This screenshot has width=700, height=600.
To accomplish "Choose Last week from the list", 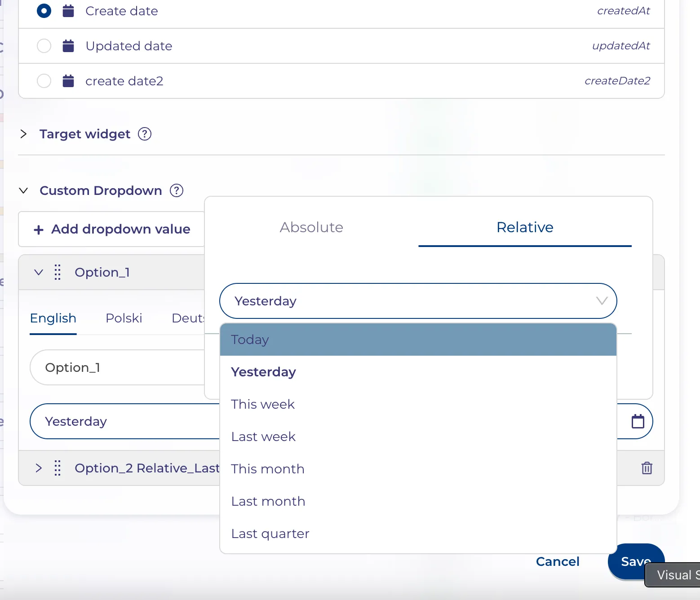I will pos(418,437).
